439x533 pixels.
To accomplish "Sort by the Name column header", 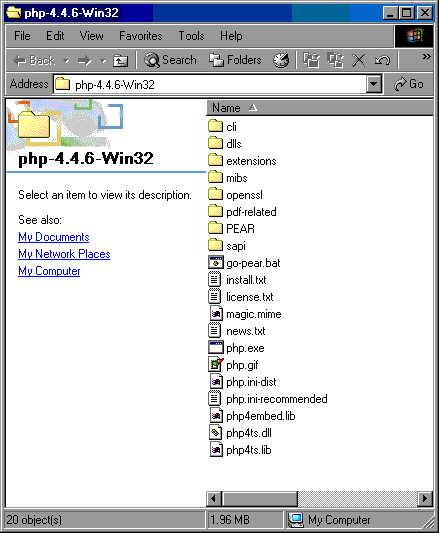I will [x=320, y=108].
